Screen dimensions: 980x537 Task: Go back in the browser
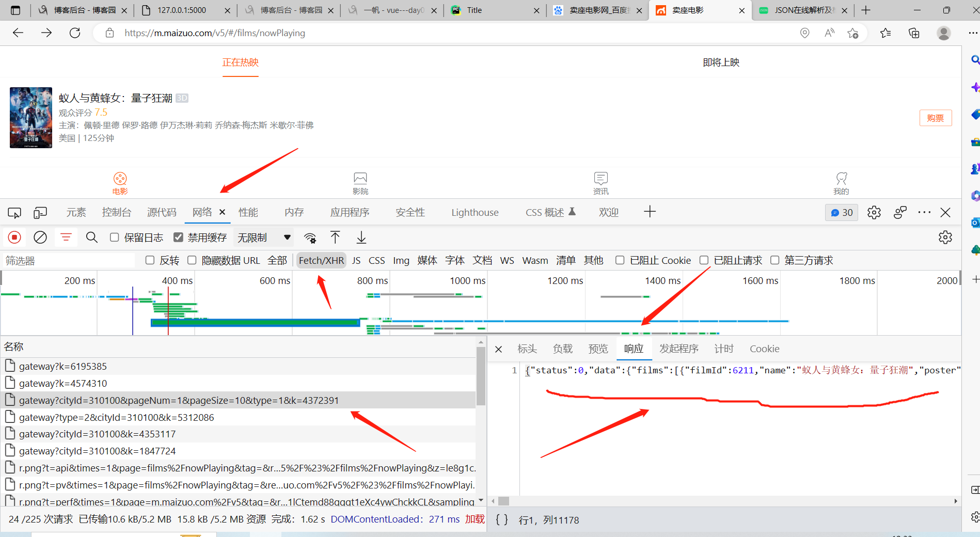coord(18,33)
